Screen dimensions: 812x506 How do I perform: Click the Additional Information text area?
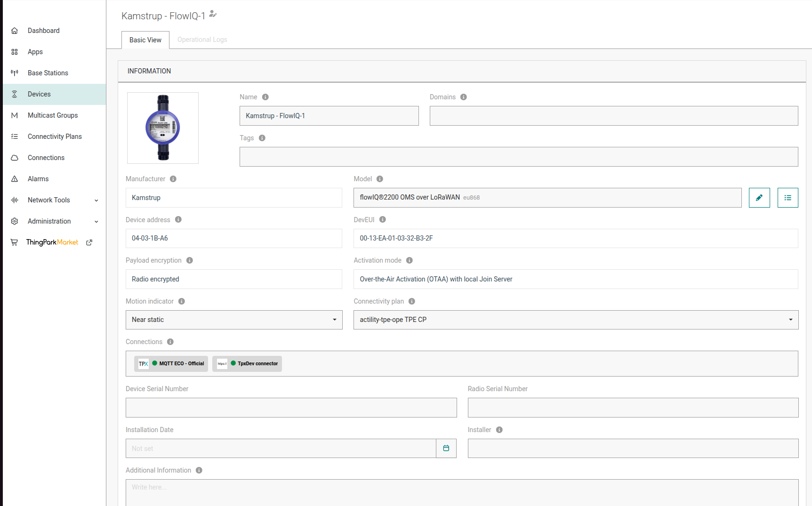[462, 492]
